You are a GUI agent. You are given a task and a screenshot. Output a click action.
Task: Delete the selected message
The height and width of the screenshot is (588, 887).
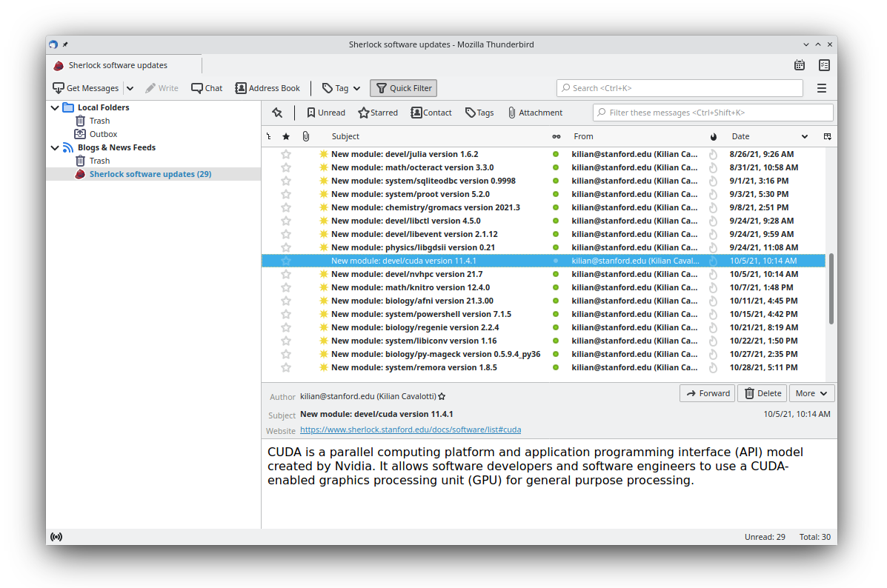click(763, 393)
